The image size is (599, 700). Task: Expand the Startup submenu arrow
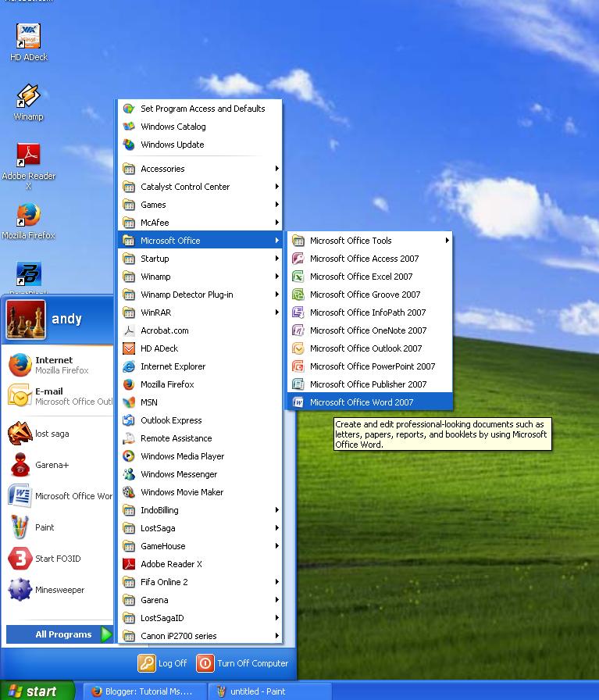(x=276, y=259)
